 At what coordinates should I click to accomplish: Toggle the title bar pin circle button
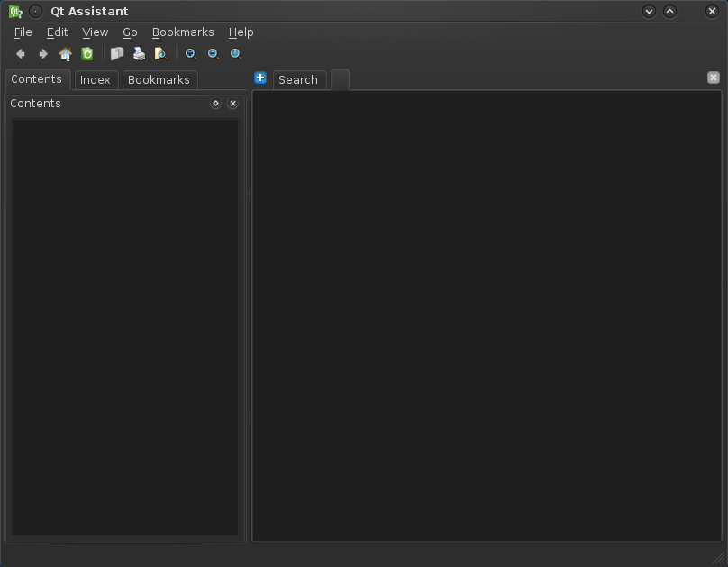(36, 11)
